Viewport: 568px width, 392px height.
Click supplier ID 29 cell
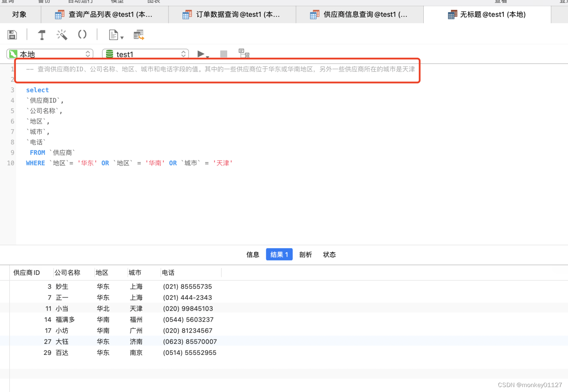pos(47,353)
